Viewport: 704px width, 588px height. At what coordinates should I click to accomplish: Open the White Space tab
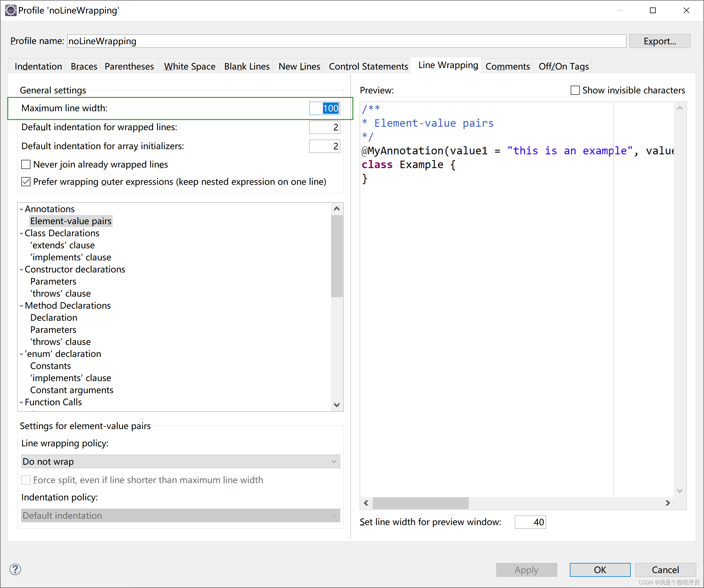[189, 66]
